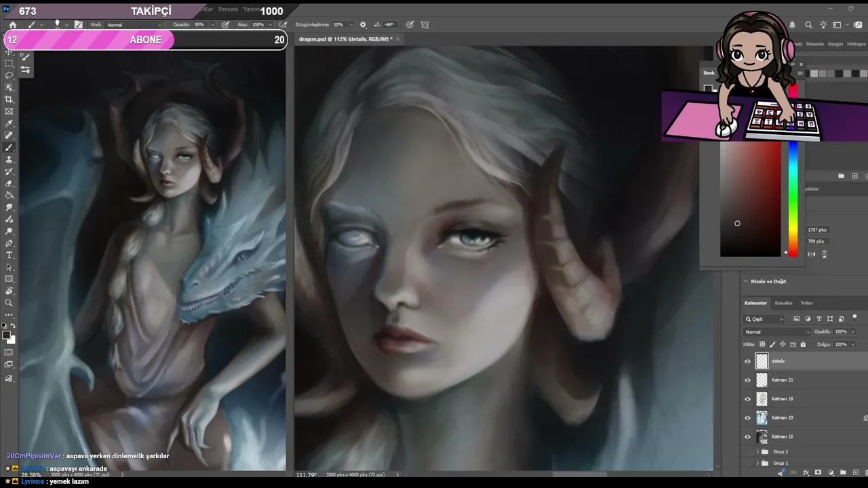Select the Eraser tool
Image resolution: width=868 pixels, height=488 pixels.
9,184
